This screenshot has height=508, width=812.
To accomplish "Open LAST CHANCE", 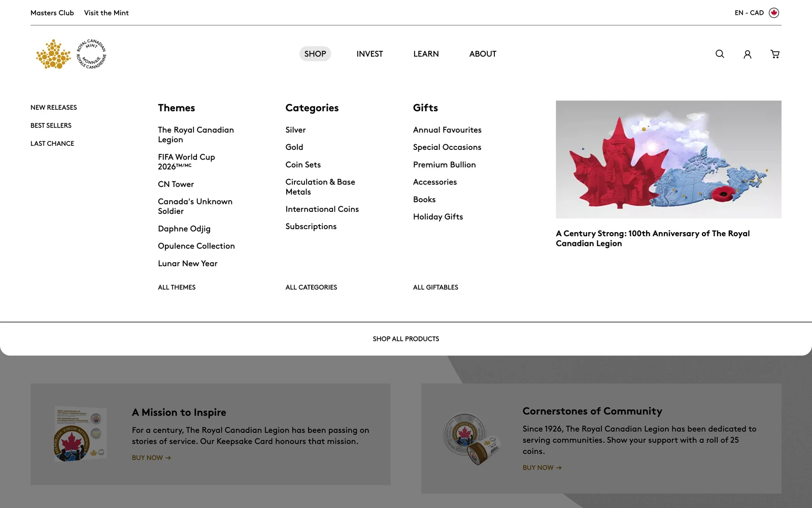I will coord(52,144).
